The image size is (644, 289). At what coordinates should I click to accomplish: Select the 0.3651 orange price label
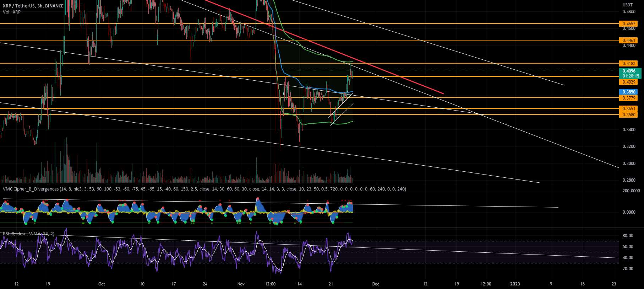click(628, 109)
